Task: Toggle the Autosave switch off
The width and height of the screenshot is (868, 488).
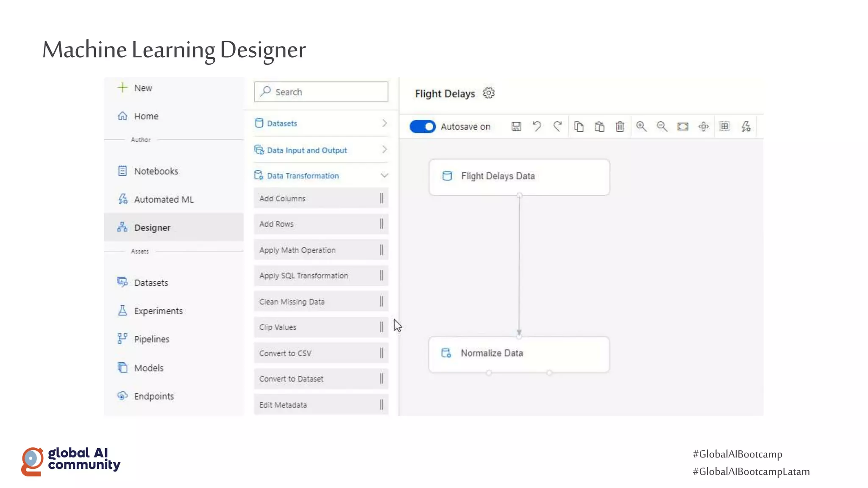Action: click(x=422, y=127)
